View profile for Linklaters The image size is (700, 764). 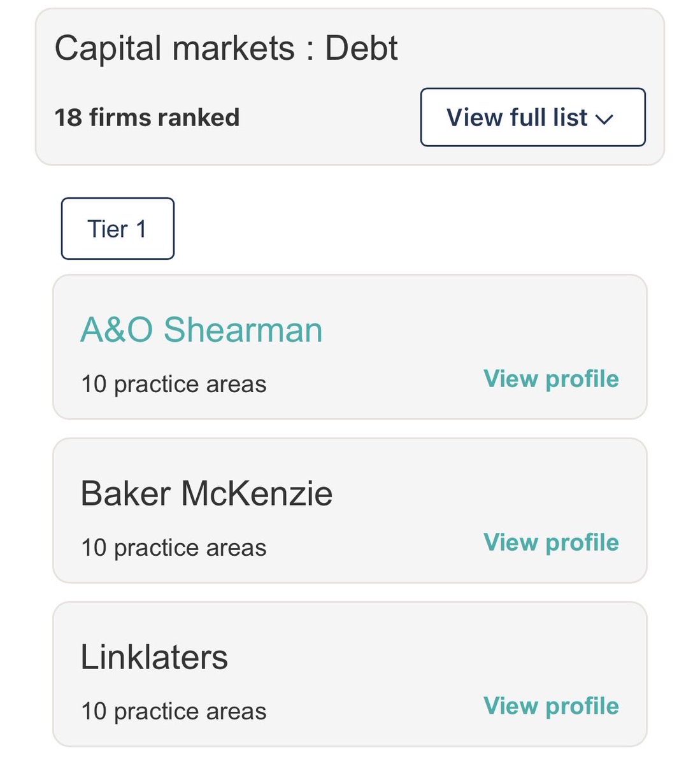point(551,705)
